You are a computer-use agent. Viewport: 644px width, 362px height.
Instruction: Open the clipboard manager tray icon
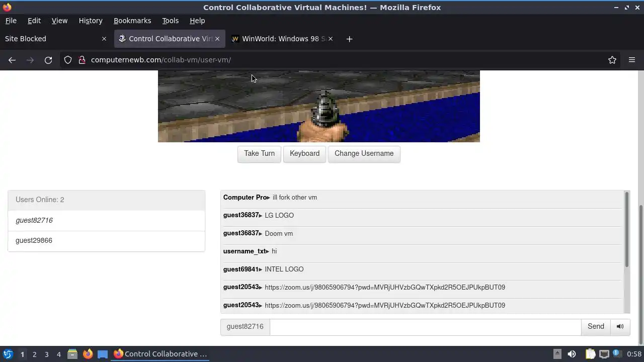point(590,354)
